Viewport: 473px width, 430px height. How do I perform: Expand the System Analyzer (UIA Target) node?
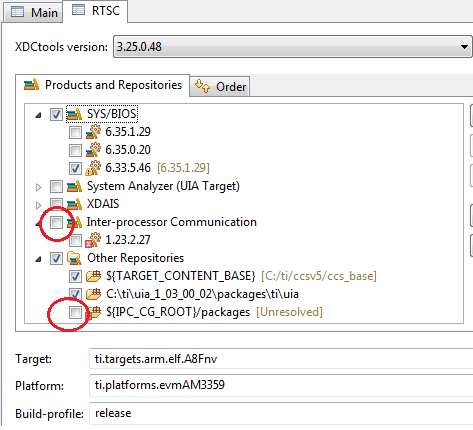[38, 187]
